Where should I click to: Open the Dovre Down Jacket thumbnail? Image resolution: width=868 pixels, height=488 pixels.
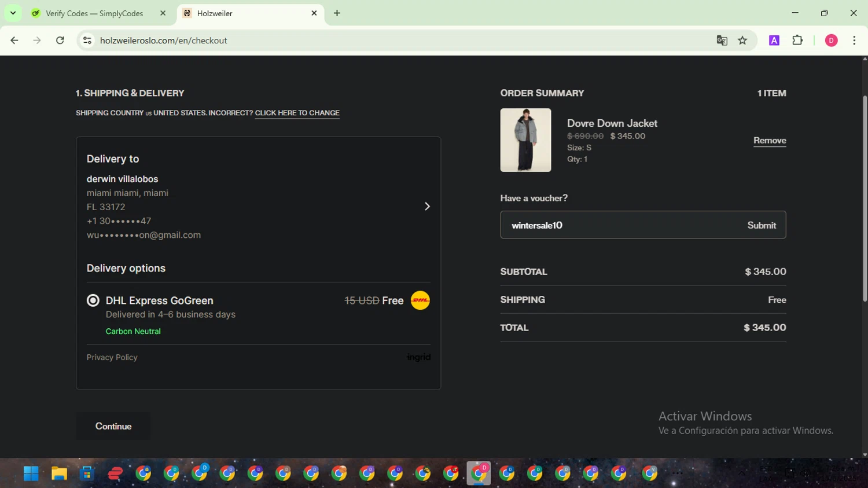point(525,140)
